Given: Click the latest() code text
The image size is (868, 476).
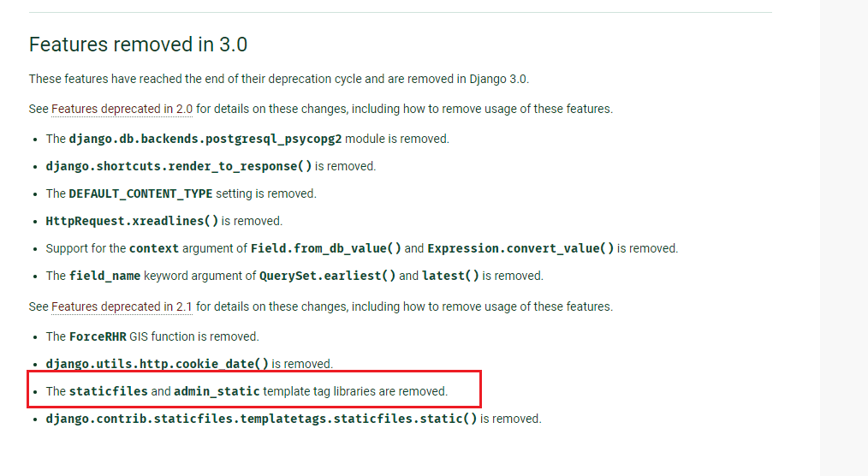Looking at the screenshot, I should pyautogui.click(x=450, y=277).
